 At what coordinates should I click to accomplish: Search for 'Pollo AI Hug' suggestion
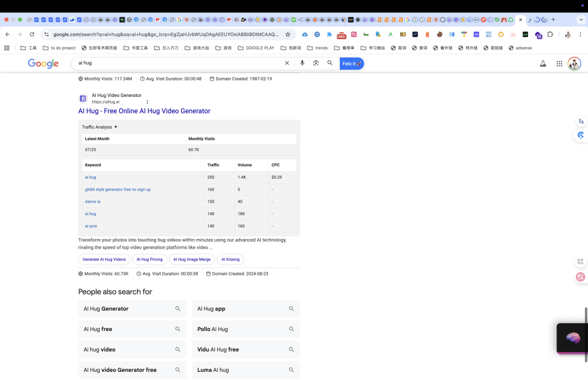246,329
